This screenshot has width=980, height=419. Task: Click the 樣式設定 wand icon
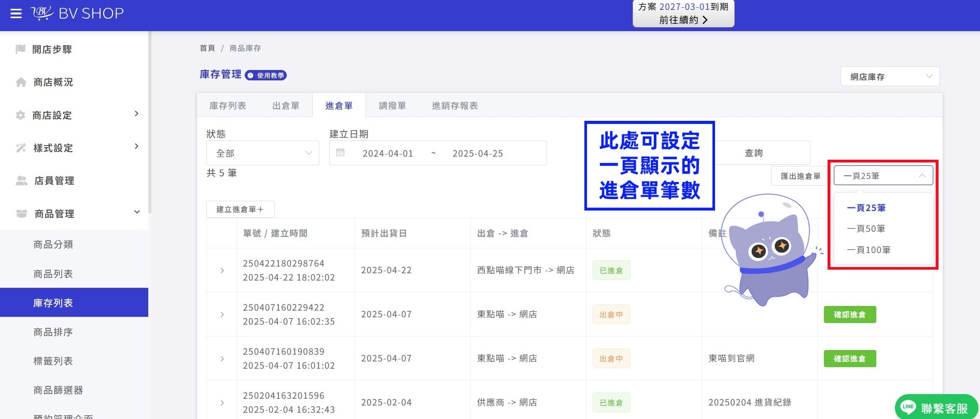coord(21,148)
